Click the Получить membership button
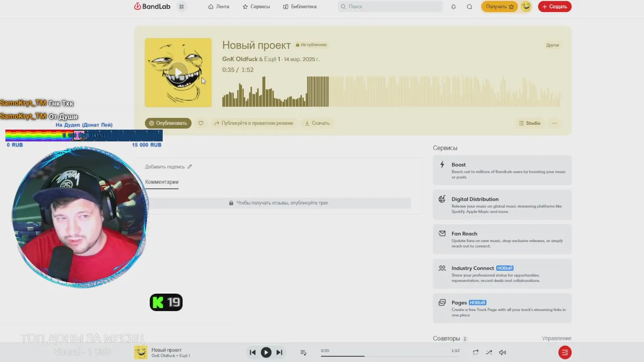The width and height of the screenshot is (644, 362). [500, 7]
